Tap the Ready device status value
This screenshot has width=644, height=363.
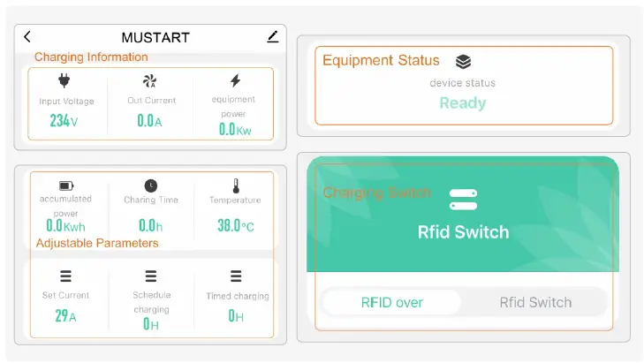pyautogui.click(x=463, y=102)
